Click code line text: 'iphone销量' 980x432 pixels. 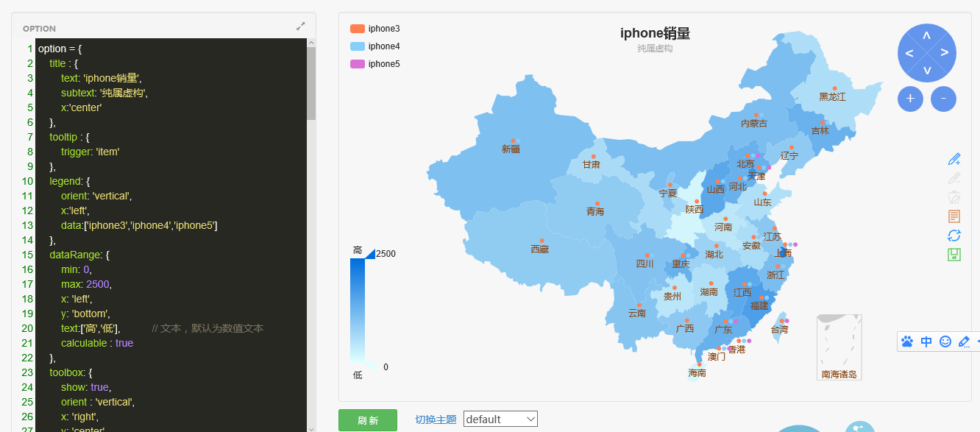click(101, 78)
